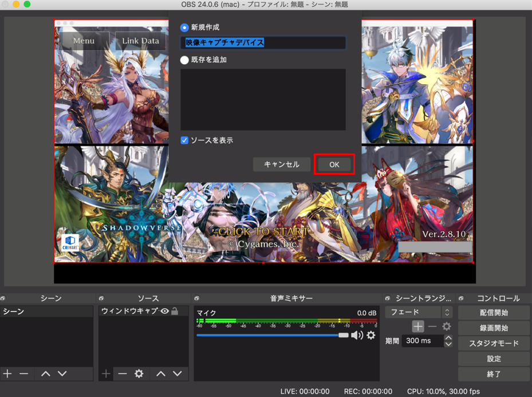
Task: Pop out the ソース dock icon
Action: click(101, 298)
